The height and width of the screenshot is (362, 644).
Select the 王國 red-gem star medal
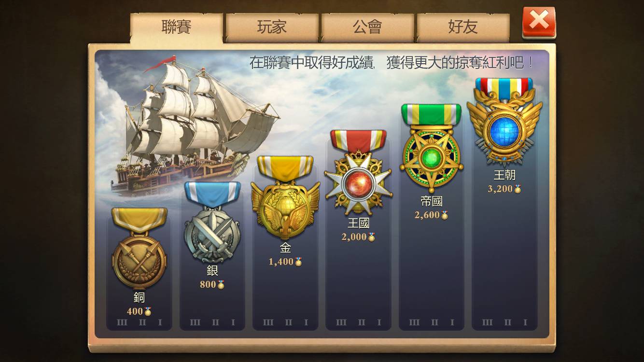(358, 172)
